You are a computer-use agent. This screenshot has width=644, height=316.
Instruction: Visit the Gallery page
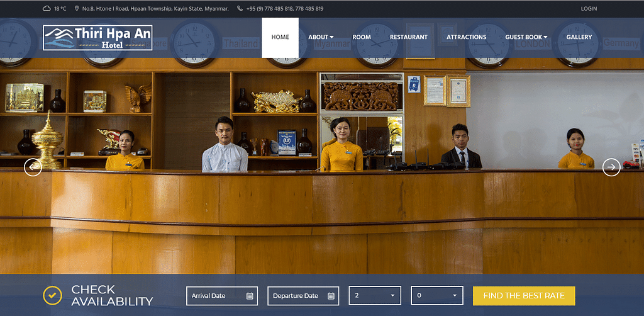tap(579, 37)
